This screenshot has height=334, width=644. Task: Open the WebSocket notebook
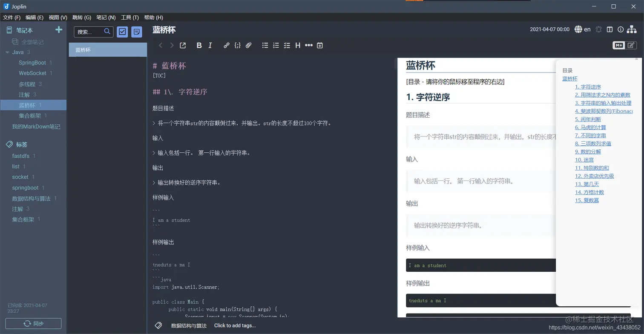(x=33, y=73)
